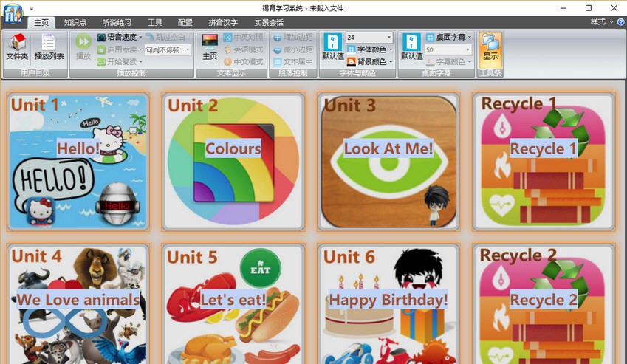Screen dimensions: 627x364
Task: Toggle 文本居中 text centering
Action: (292, 62)
